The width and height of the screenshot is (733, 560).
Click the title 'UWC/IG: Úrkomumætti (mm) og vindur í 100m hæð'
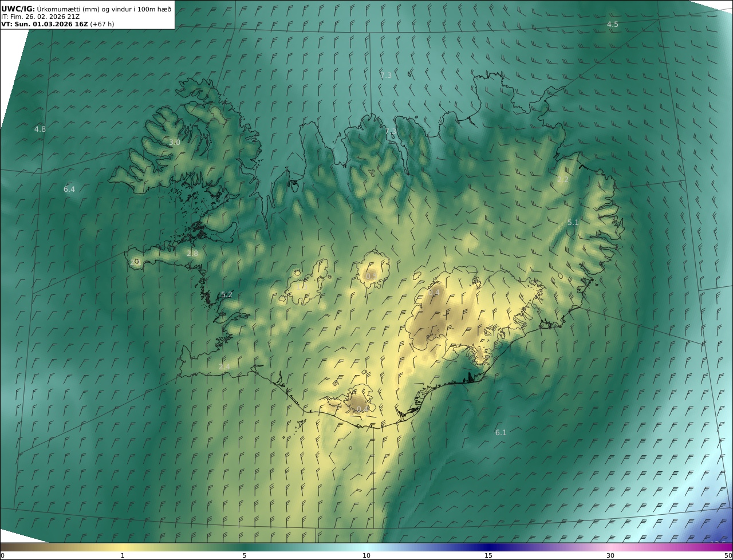click(x=86, y=9)
